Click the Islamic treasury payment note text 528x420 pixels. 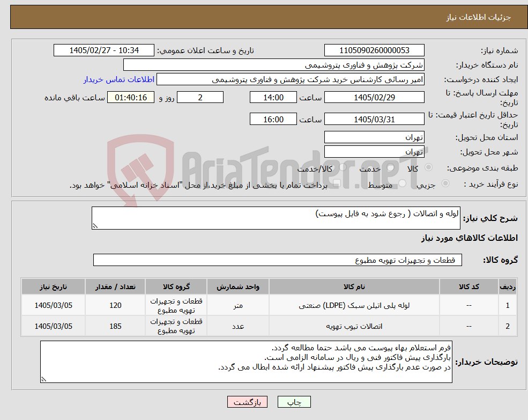(198, 185)
